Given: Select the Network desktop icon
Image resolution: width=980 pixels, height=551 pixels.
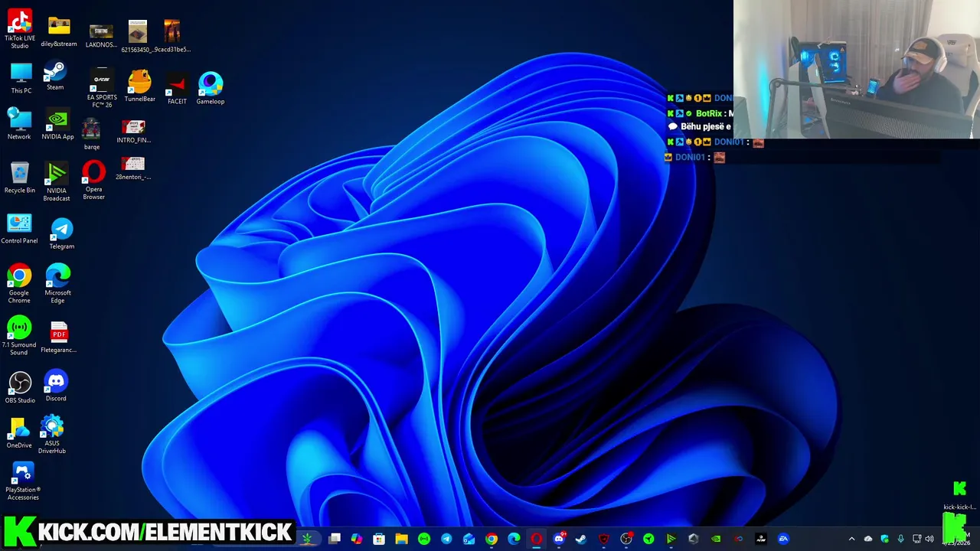Looking at the screenshot, I should (19, 124).
